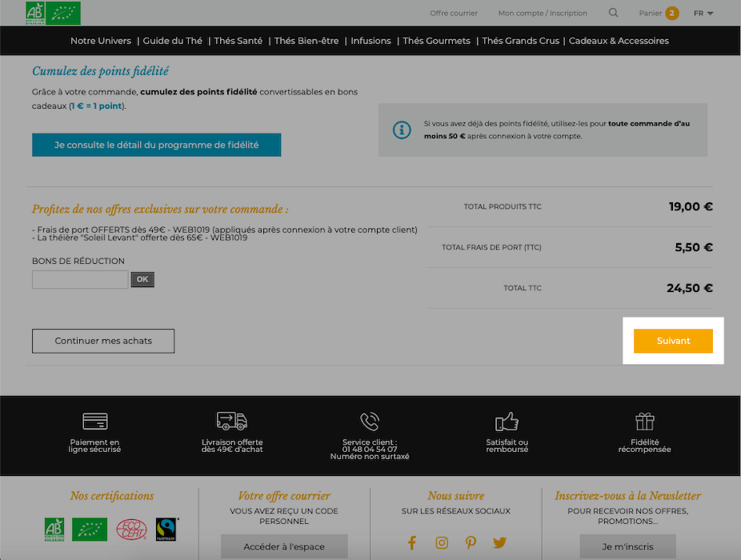View loyalty program details button
Image resolution: width=741 pixels, height=560 pixels.
tap(156, 145)
